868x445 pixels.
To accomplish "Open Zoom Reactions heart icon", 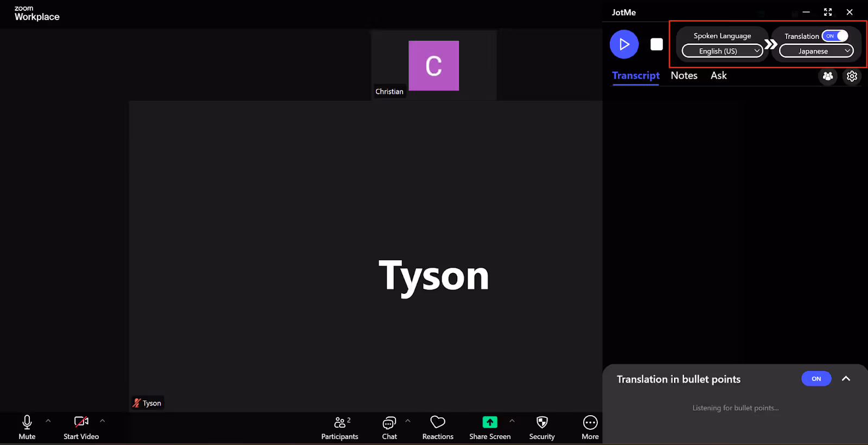I will pyautogui.click(x=438, y=422).
